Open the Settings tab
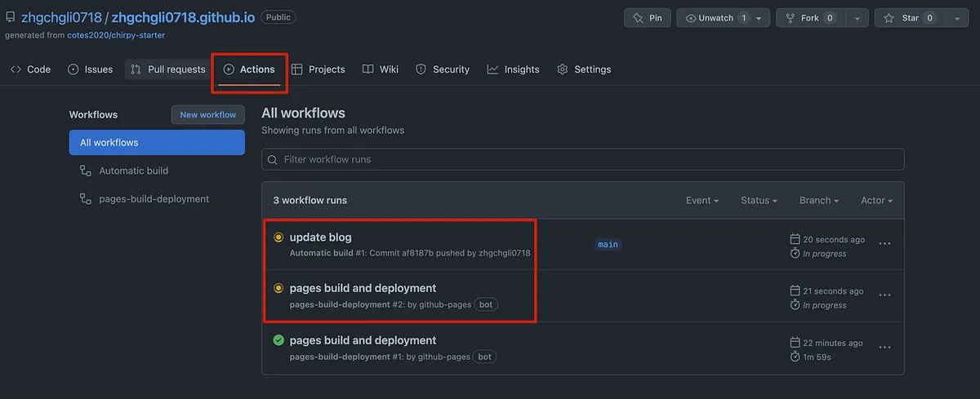This screenshot has width=980, height=399. pyautogui.click(x=584, y=69)
